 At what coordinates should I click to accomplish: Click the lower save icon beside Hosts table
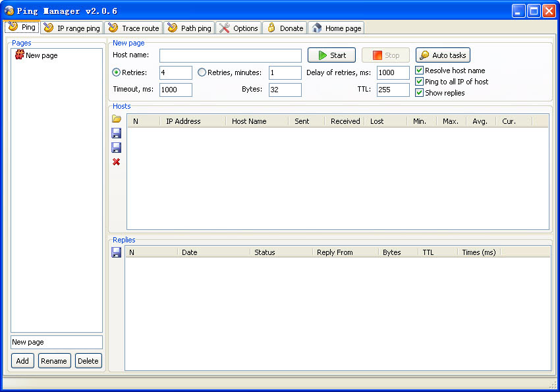[117, 148]
